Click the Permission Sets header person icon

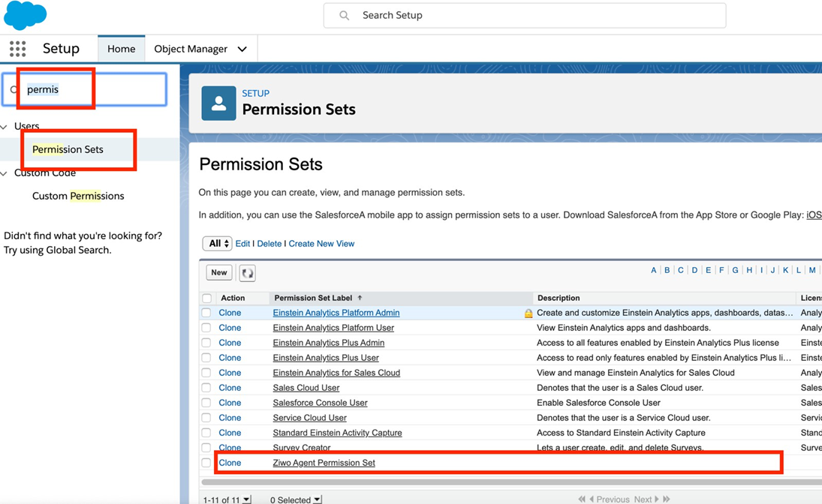click(x=218, y=103)
